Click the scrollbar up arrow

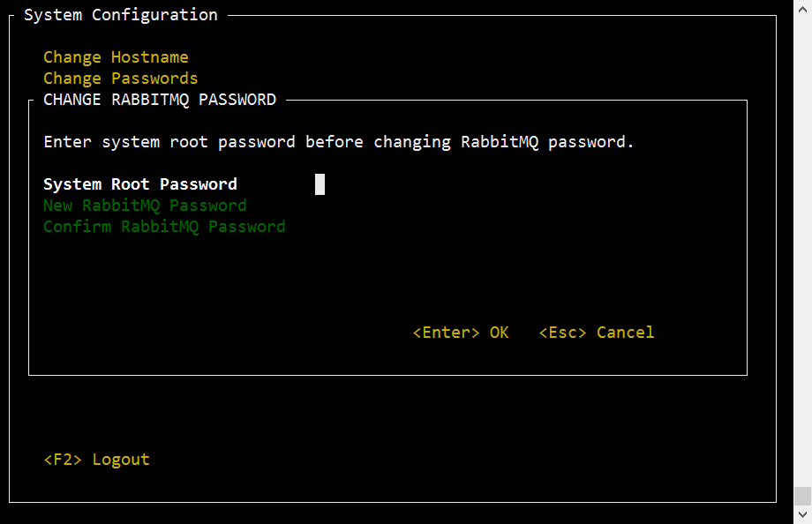pyautogui.click(x=802, y=9)
